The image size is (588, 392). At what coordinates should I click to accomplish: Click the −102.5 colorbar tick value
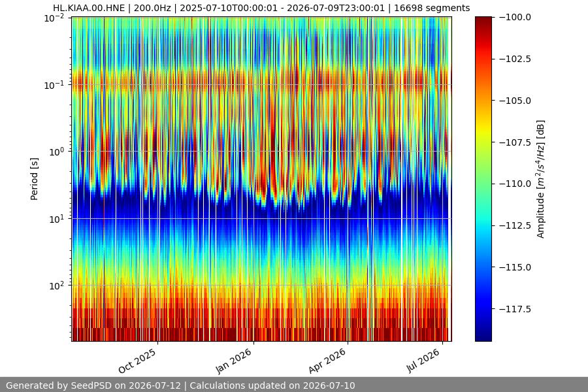515,59
